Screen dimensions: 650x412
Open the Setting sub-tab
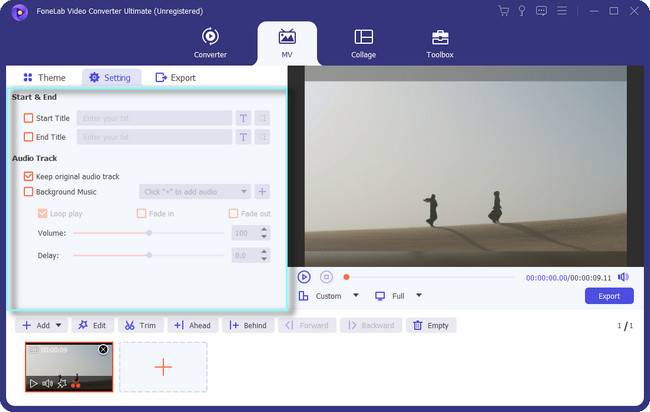click(x=110, y=78)
